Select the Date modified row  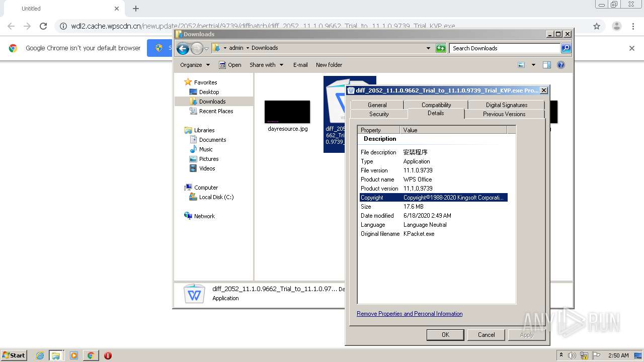click(x=433, y=216)
